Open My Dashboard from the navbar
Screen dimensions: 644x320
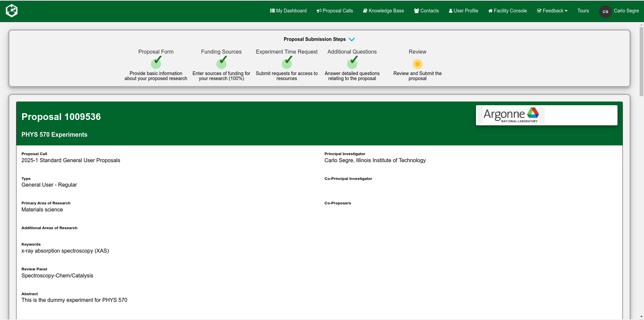click(288, 11)
